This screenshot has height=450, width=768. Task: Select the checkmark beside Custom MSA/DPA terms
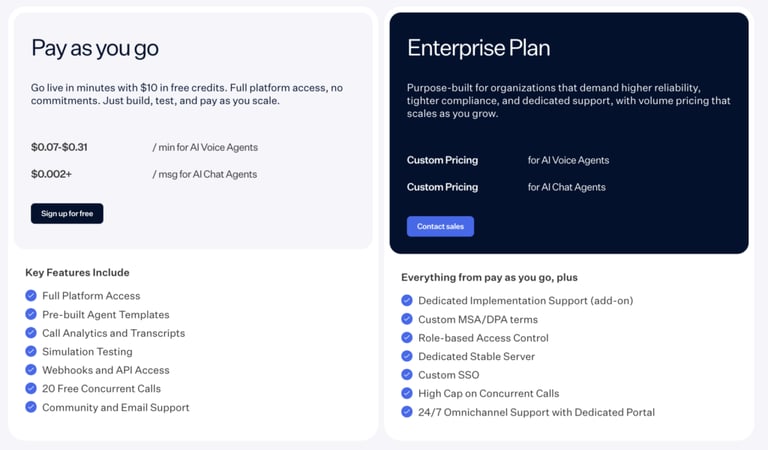(x=407, y=319)
